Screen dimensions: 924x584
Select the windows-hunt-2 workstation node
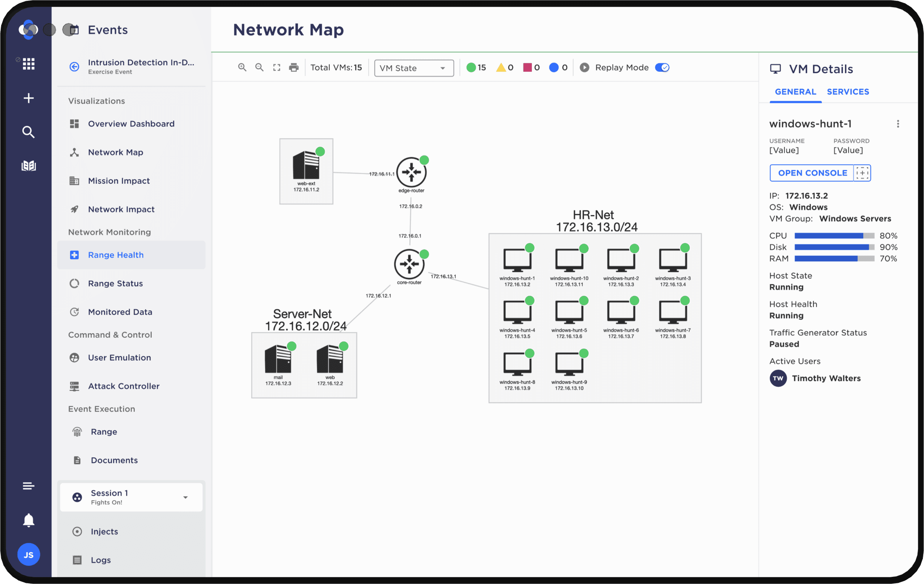tap(621, 261)
